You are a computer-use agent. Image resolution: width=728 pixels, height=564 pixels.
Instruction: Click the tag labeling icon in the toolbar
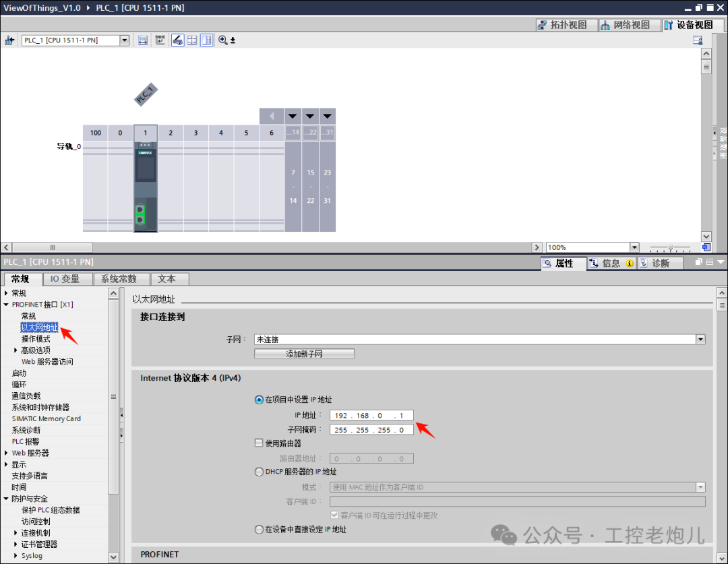click(160, 40)
